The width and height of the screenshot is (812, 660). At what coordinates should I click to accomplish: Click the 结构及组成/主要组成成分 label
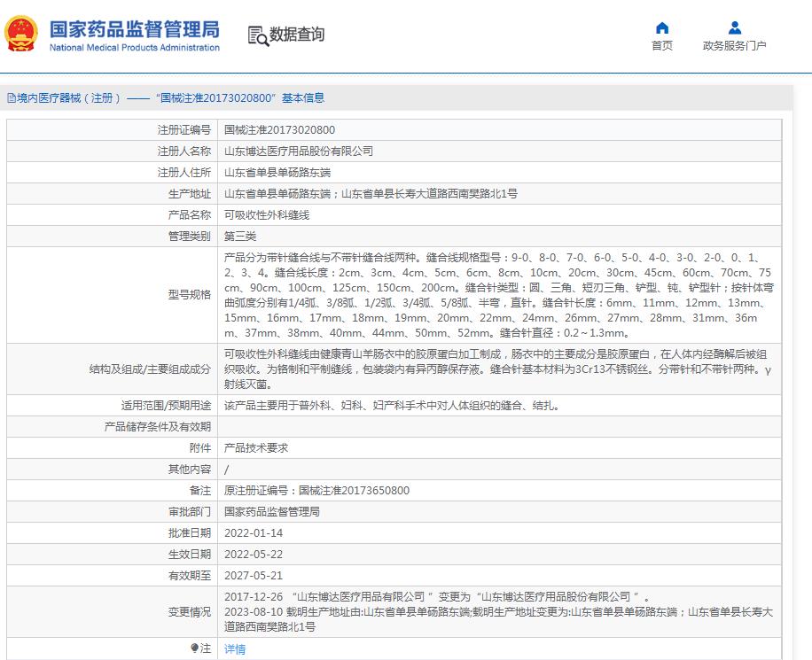coord(150,369)
